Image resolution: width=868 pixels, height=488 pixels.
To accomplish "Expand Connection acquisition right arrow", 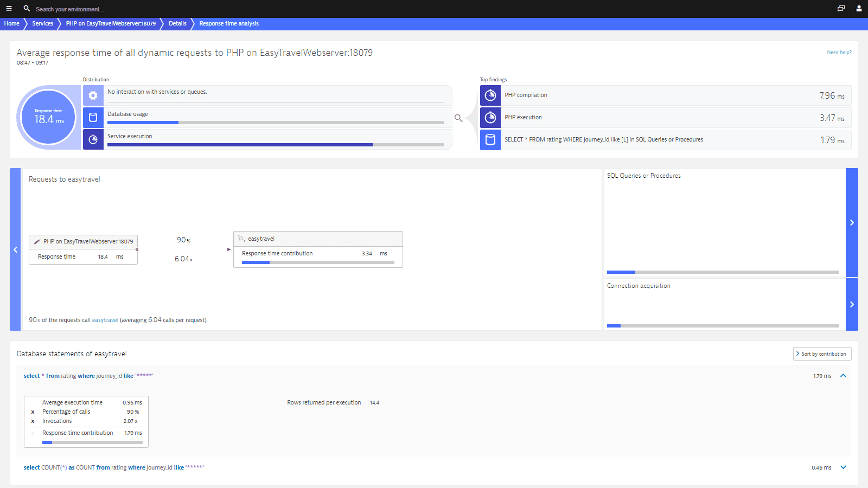I will (x=852, y=304).
